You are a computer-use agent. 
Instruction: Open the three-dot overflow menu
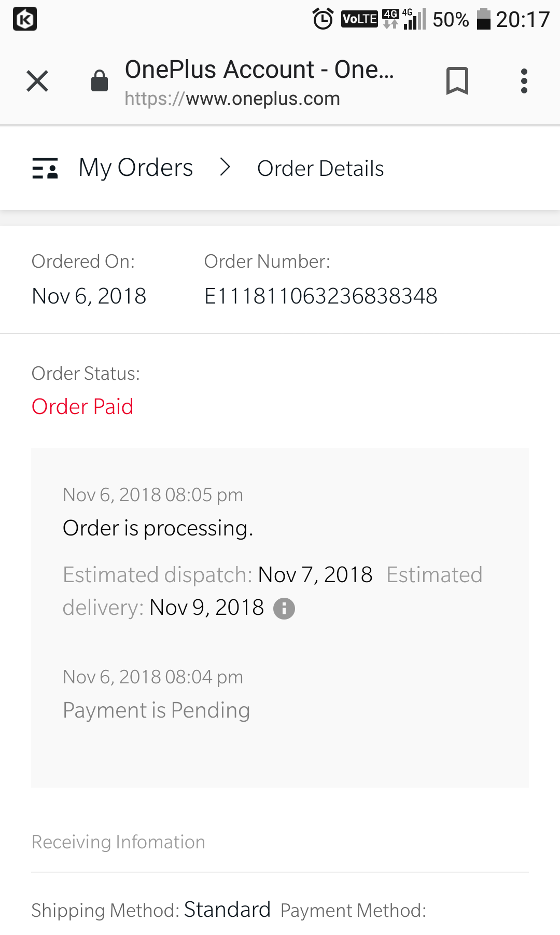(x=524, y=81)
